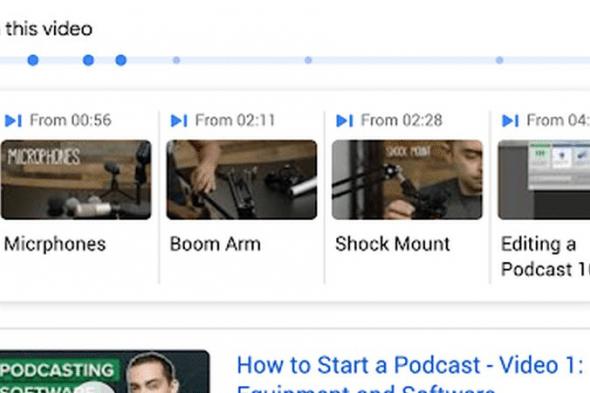The width and height of the screenshot is (590, 393).
Task: Open How to Start a Podcast link
Action: [x=410, y=373]
